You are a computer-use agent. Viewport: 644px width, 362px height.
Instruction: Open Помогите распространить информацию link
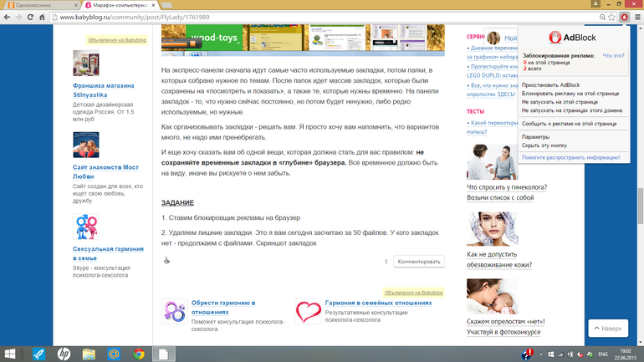tap(570, 157)
